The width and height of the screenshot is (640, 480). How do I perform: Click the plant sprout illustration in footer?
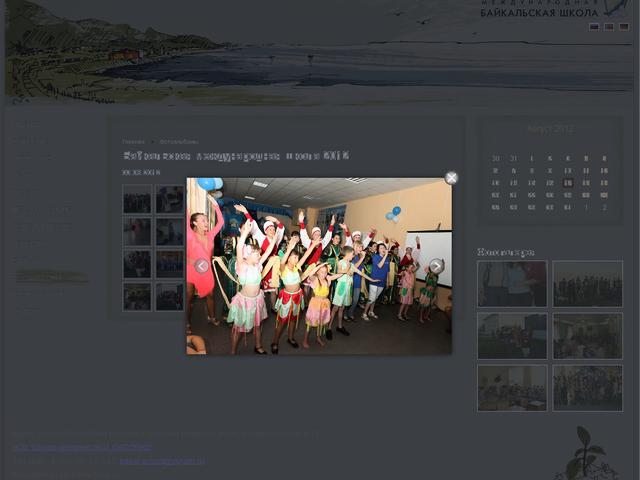coord(584,453)
